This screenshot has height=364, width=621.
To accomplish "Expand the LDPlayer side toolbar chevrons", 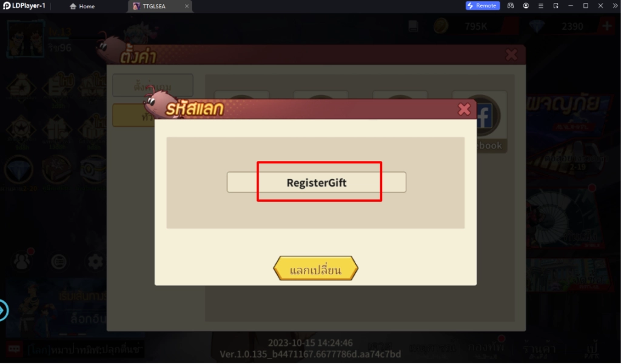I will tap(615, 5).
